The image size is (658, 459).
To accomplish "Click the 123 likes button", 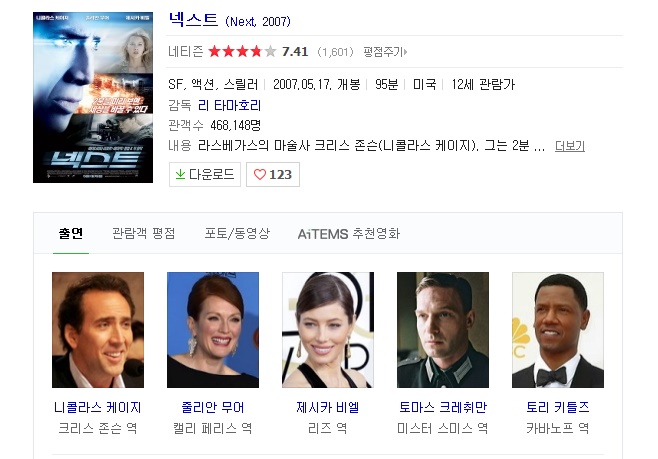I will click(273, 174).
